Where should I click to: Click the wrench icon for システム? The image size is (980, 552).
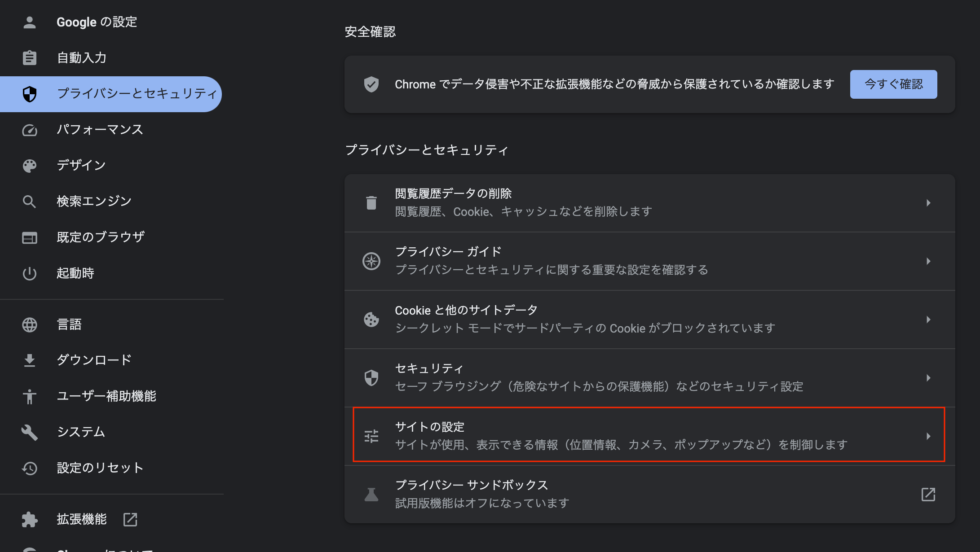(x=30, y=432)
